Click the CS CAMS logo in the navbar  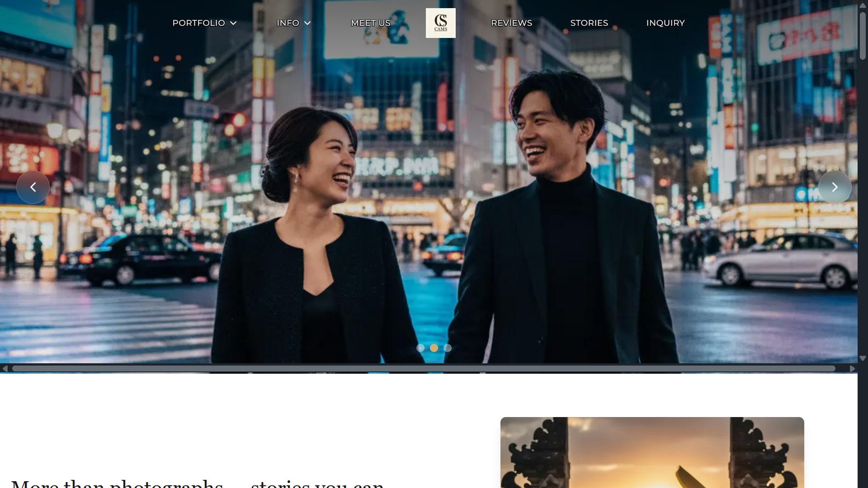click(440, 23)
